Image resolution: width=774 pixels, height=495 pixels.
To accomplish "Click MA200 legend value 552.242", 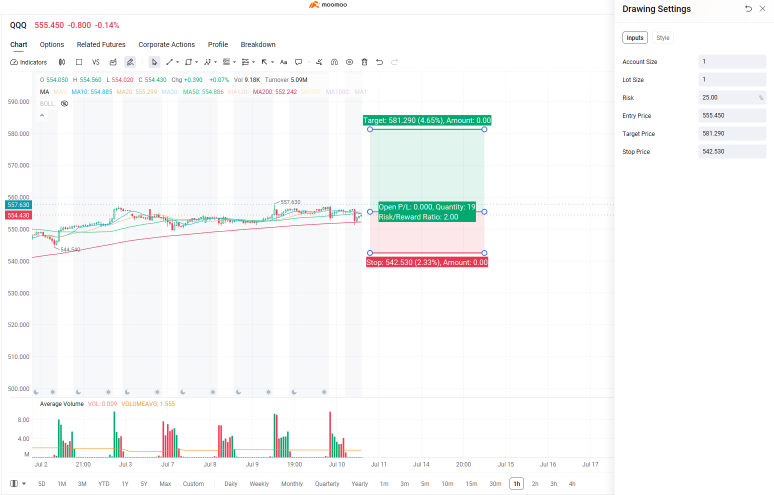I will click(275, 92).
